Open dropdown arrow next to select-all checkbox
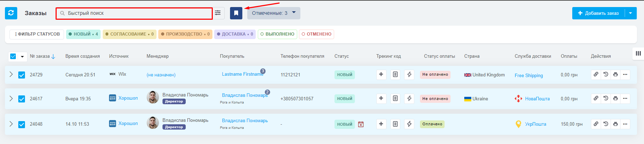Viewport: 644px width, 144px height. click(x=22, y=57)
